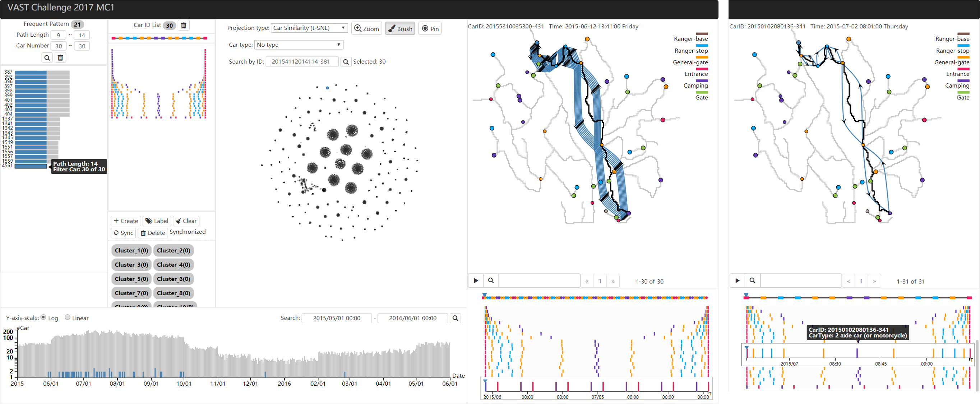The width and height of the screenshot is (980, 404).
Task: Select the Cluster_4(0) tag
Action: click(x=174, y=264)
